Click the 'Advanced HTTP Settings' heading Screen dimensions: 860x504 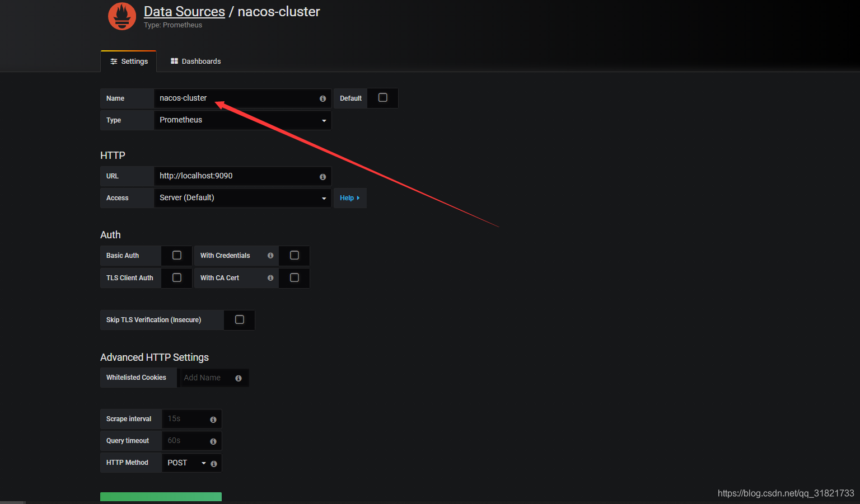(155, 357)
